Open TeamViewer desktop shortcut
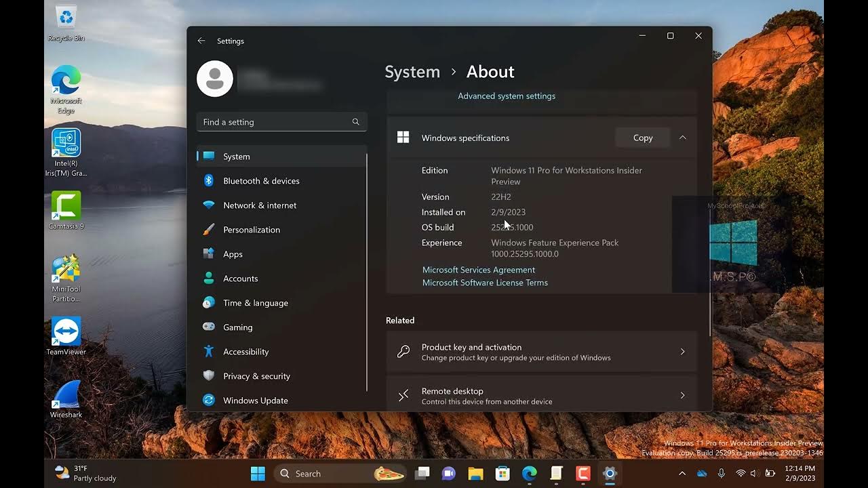The image size is (868, 488). coord(66,336)
